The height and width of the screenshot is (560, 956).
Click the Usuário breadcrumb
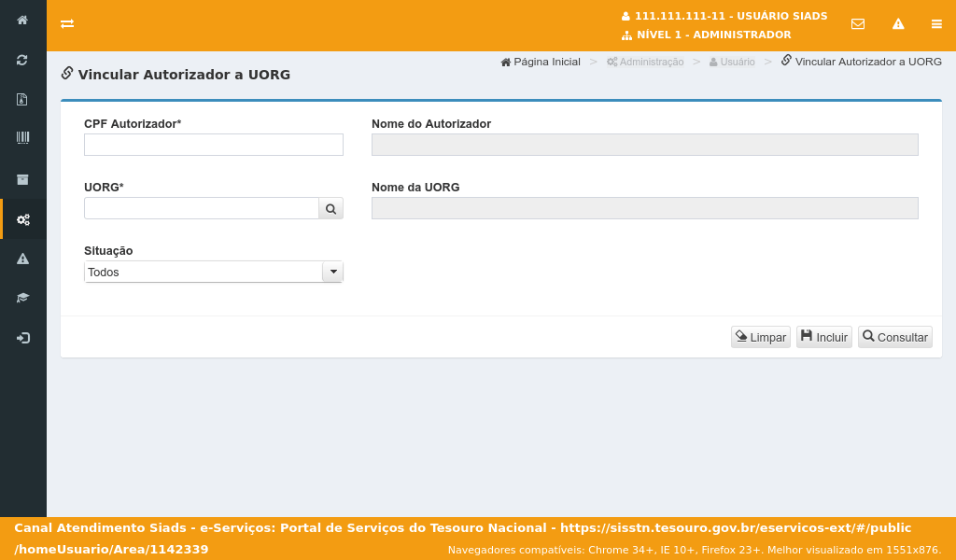[x=732, y=62]
